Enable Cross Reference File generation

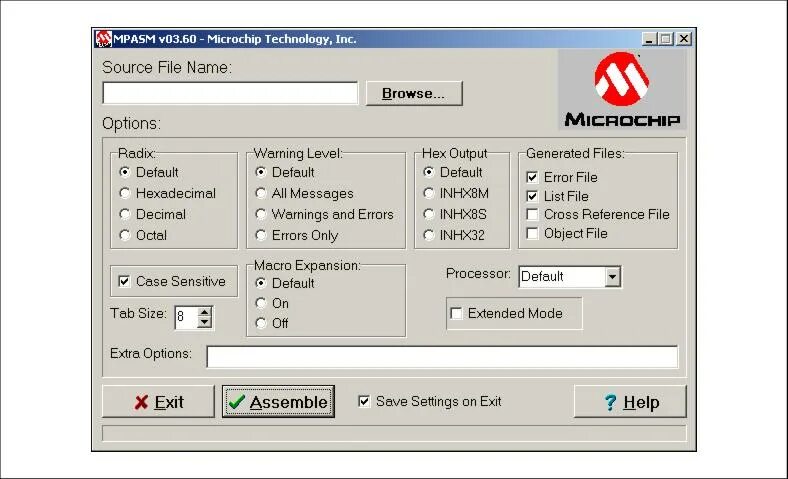point(532,215)
